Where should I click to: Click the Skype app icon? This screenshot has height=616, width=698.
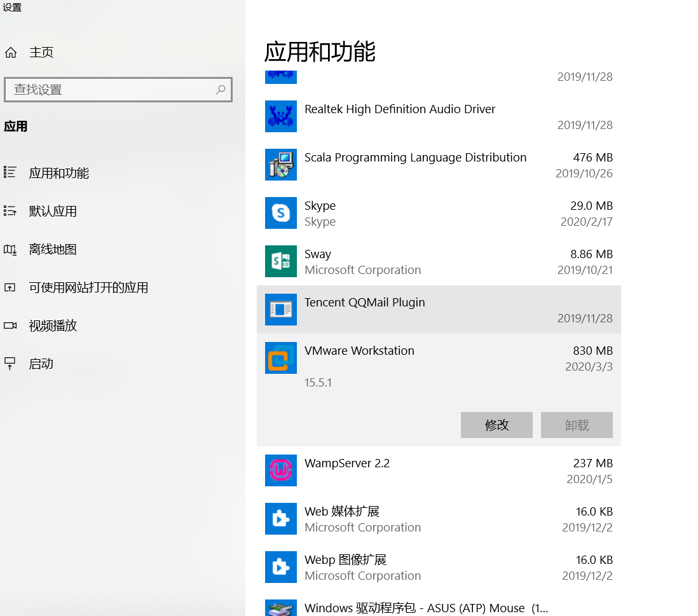(281, 213)
